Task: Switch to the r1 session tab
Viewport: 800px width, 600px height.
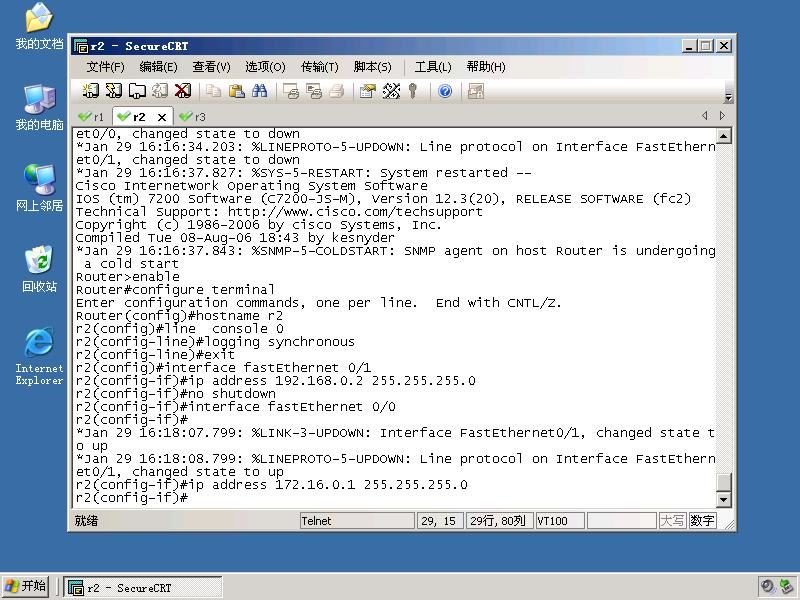Action: [x=91, y=117]
